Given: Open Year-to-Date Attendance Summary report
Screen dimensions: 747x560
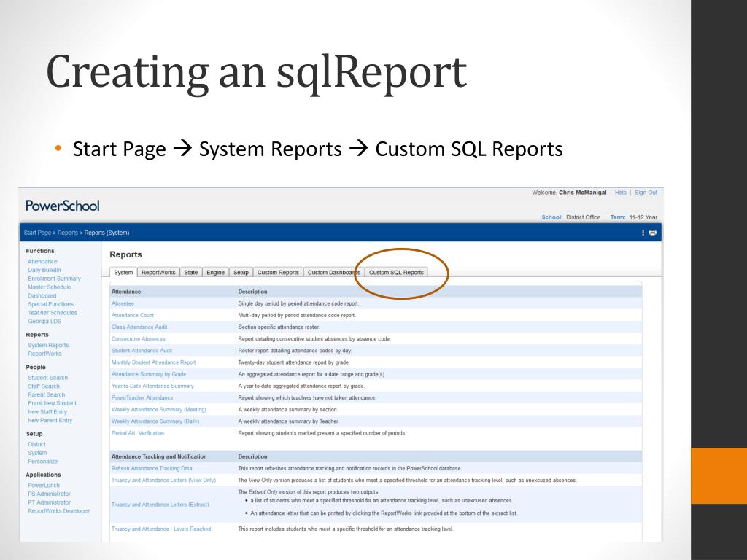Looking at the screenshot, I should tap(152, 386).
